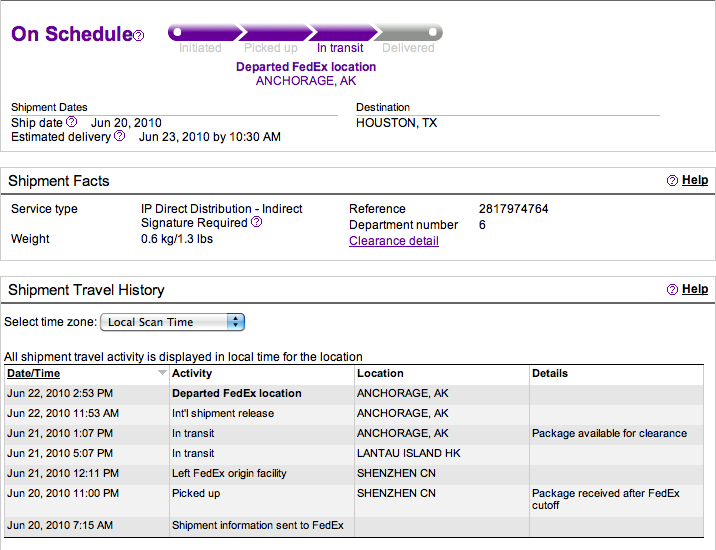The width and height of the screenshot is (716, 550).
Task: Open Help link in Shipment Travel History
Action: point(695,289)
